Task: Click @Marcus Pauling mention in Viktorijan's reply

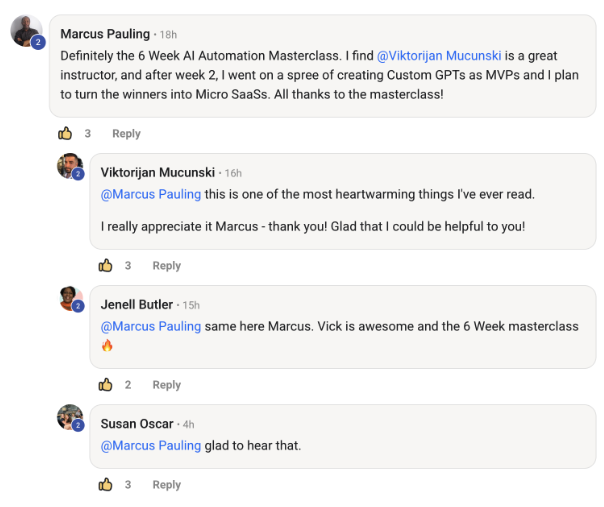Action: [x=151, y=194]
